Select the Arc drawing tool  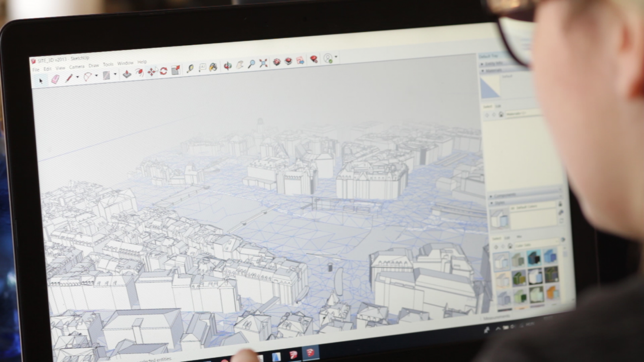[87, 76]
